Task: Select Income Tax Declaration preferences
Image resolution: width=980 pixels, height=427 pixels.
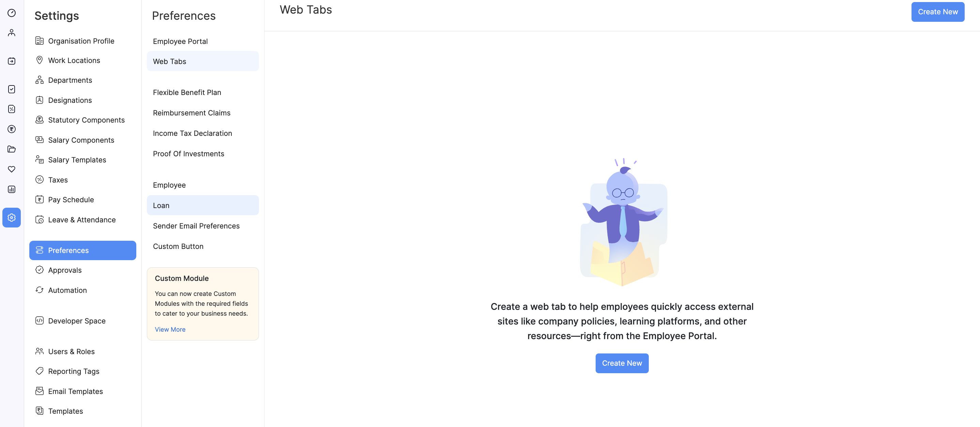Action: (193, 133)
